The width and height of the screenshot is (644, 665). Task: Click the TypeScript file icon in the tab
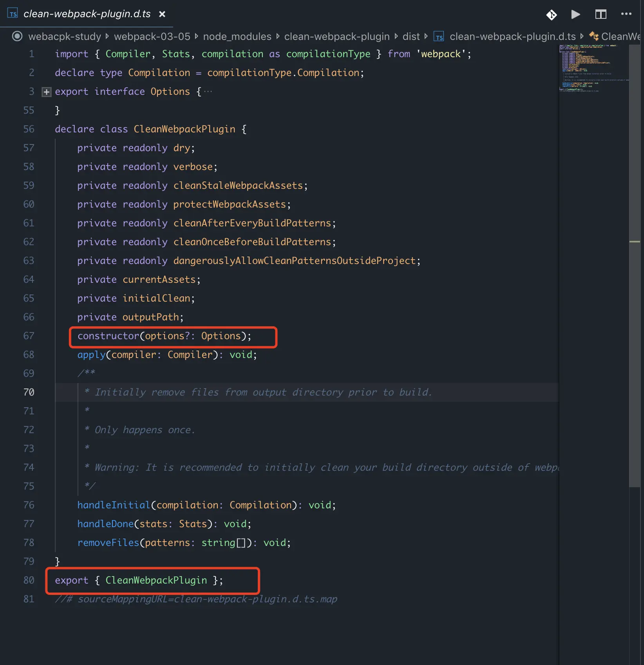13,14
